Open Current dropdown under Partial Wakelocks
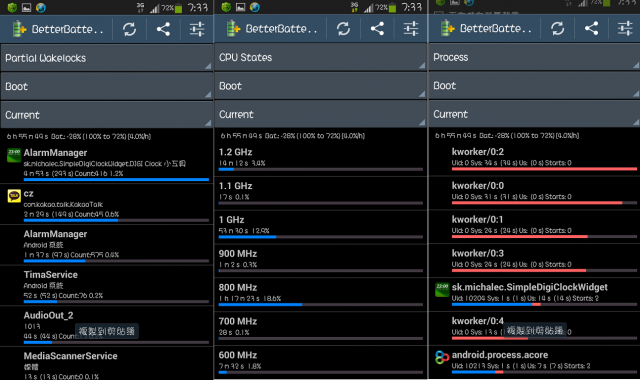The height and width of the screenshot is (380, 640). point(107,115)
